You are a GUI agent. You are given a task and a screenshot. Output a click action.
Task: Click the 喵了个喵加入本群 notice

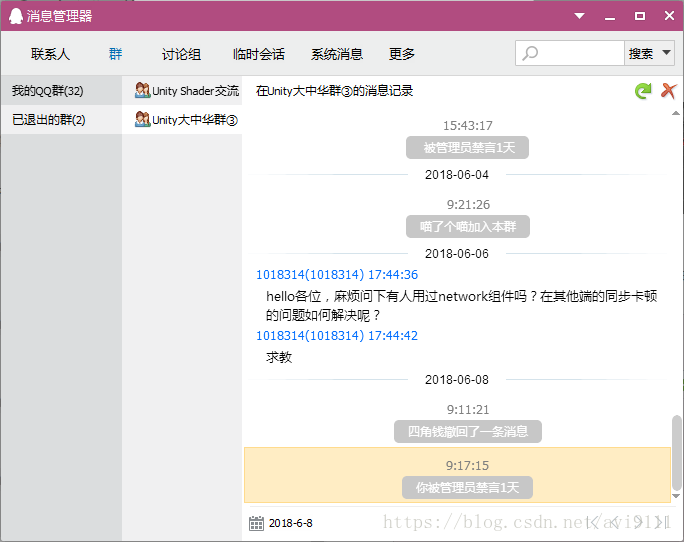pos(468,226)
